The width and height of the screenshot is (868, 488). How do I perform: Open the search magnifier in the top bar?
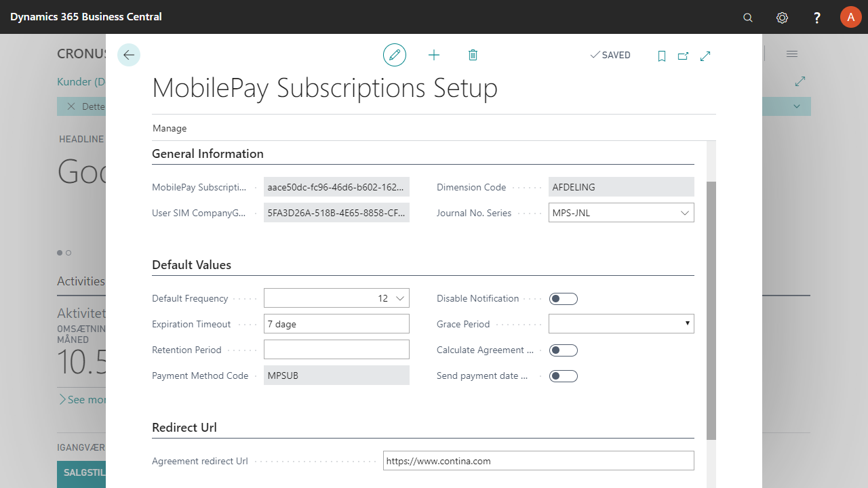(748, 17)
